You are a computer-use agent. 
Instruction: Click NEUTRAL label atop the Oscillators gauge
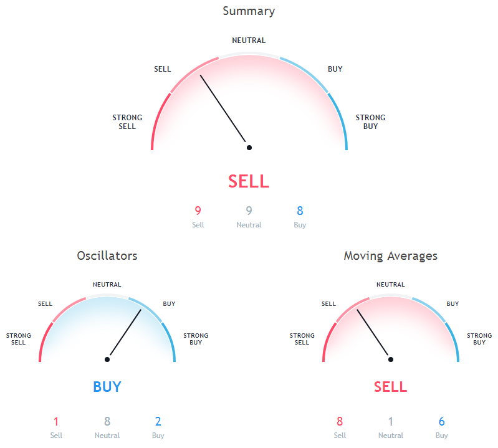point(107,285)
